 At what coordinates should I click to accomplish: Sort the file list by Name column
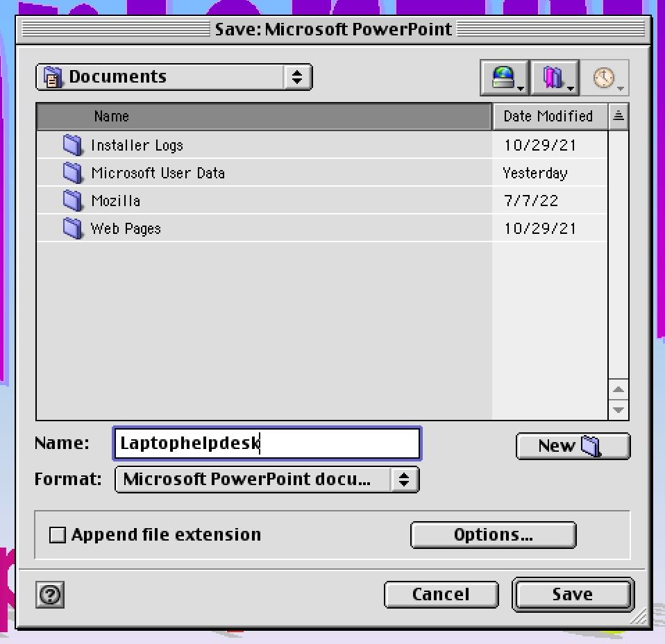click(x=264, y=117)
